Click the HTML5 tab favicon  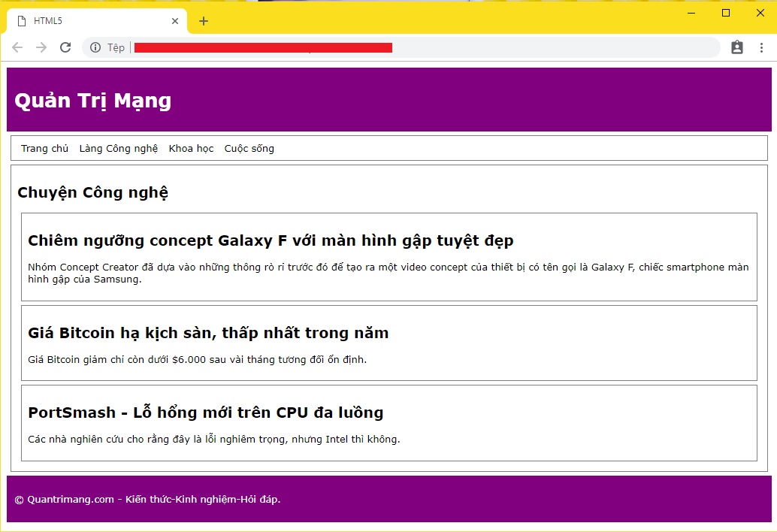(21, 21)
